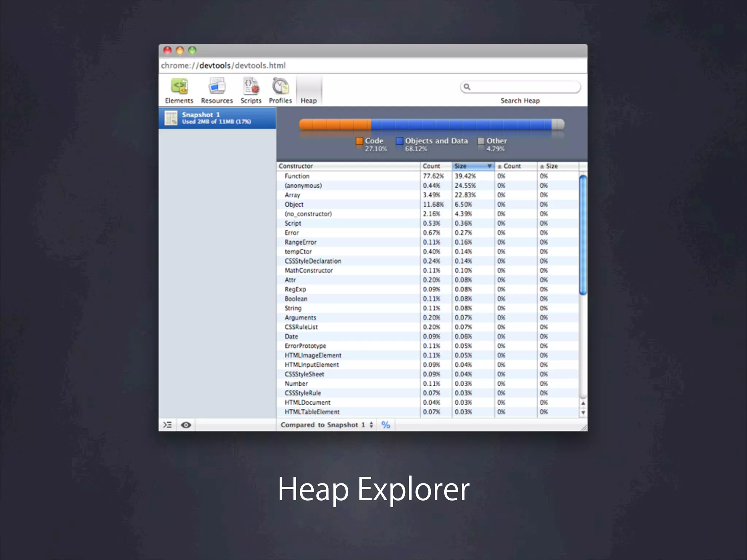This screenshot has height=560, width=747.
Task: Select the Object constructor row
Action: click(x=427, y=205)
